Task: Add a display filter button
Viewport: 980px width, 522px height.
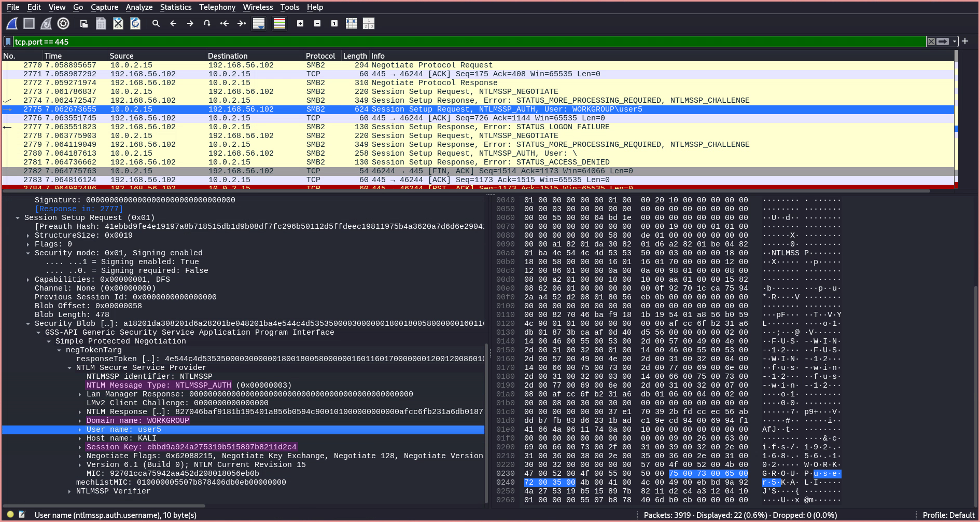Action: 965,41
